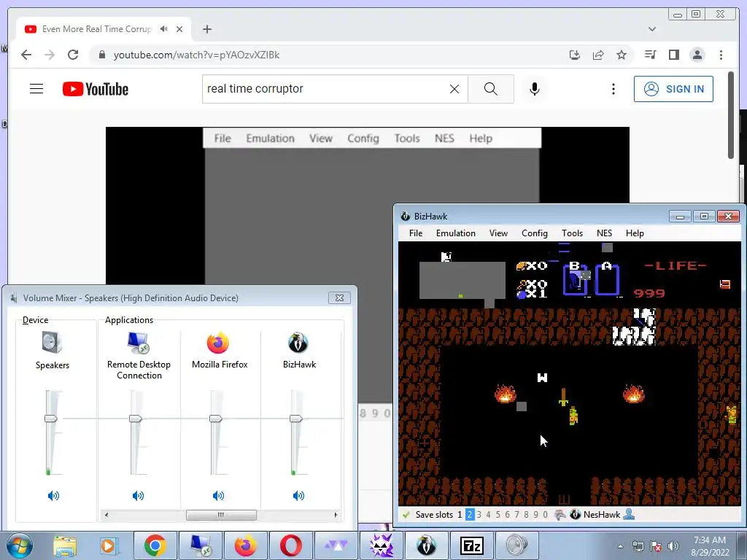Bookmark this page with the star icon
The image size is (747, 560).
[622, 55]
